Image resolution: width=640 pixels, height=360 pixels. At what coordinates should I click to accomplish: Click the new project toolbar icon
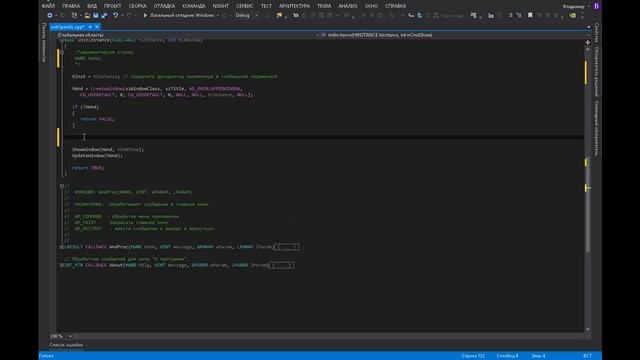(75, 16)
